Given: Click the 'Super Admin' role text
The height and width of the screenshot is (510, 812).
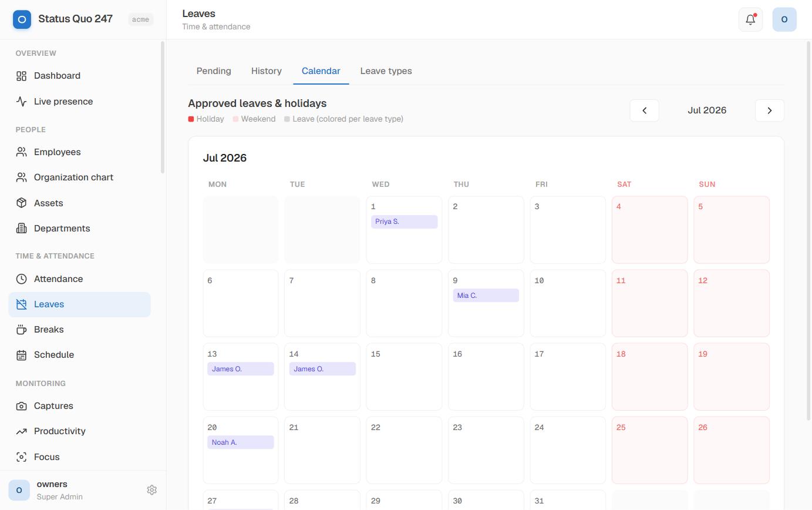Looking at the screenshot, I should pos(60,497).
